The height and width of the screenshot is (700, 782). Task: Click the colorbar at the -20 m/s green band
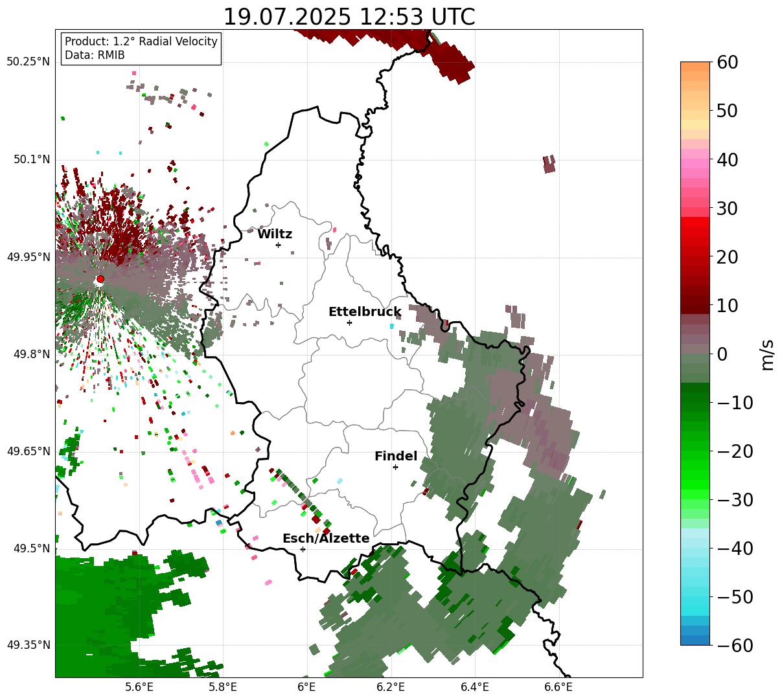point(695,451)
